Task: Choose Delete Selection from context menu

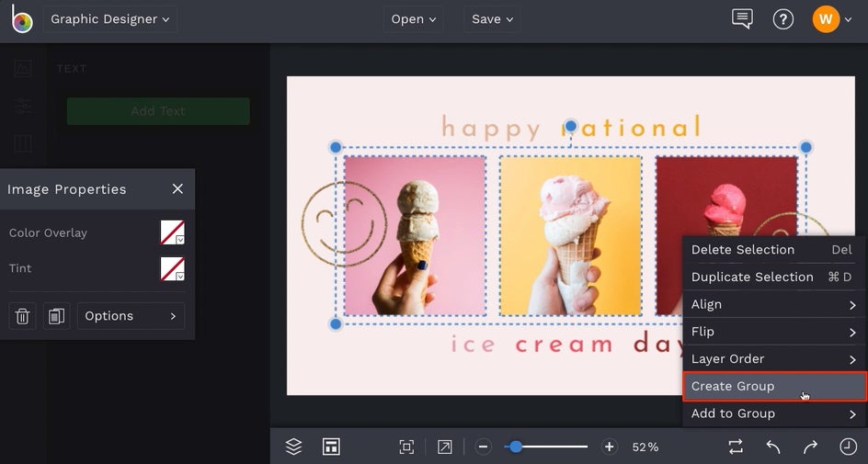Action: point(773,249)
